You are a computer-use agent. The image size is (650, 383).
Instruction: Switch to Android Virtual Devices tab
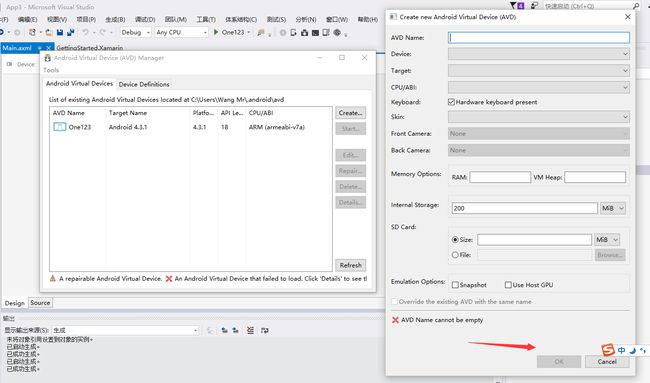click(80, 83)
